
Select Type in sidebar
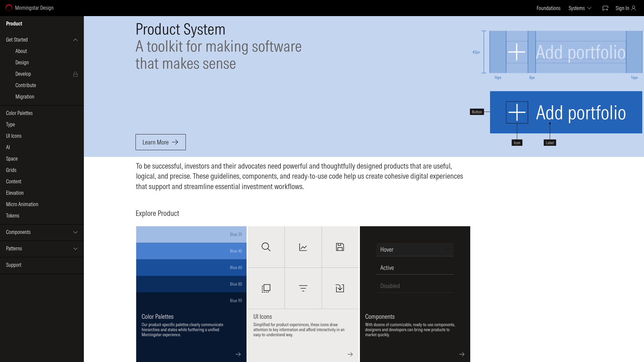[10, 125]
